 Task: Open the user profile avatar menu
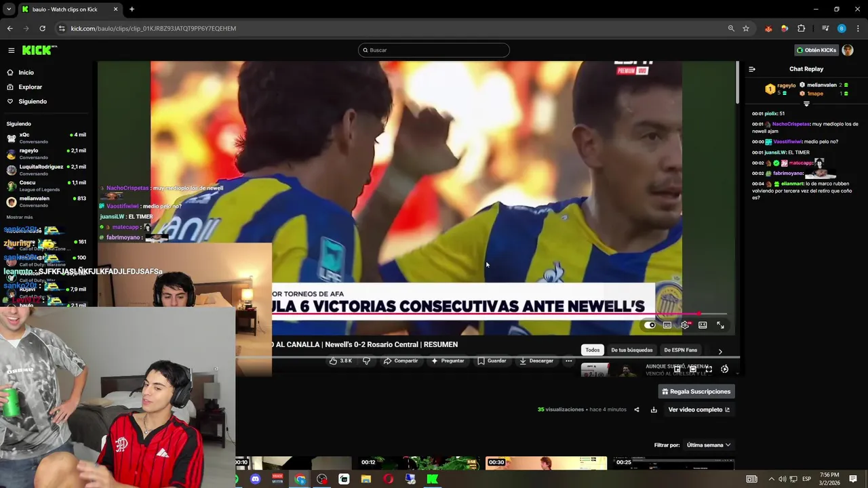[x=848, y=50]
